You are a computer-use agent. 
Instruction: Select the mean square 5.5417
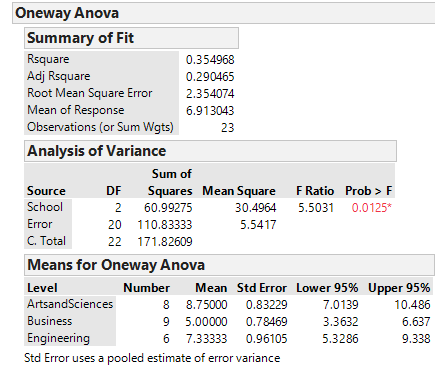(258, 225)
